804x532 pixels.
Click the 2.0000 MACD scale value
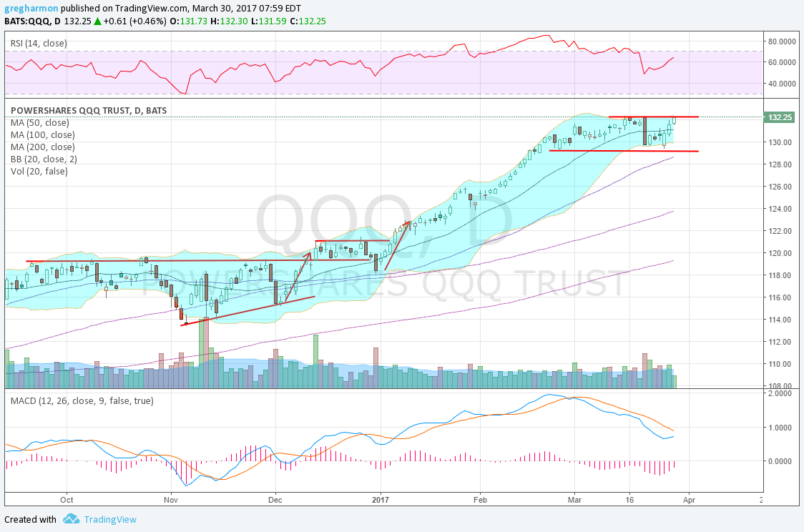coord(781,393)
